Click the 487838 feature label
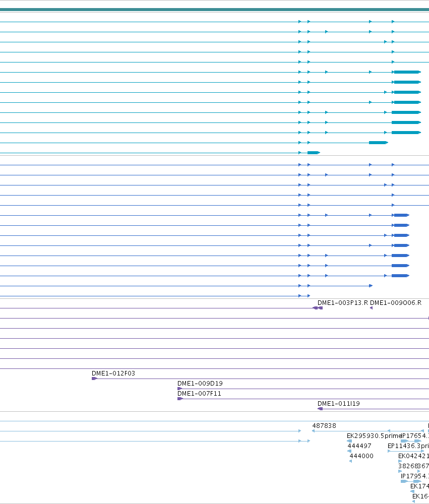The height and width of the screenshot is (504, 429). pyautogui.click(x=324, y=425)
